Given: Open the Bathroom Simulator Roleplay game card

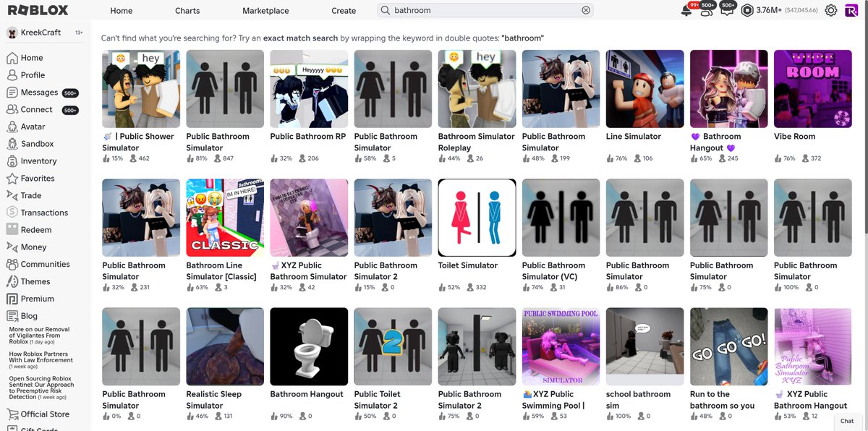Looking at the screenshot, I should 477,106.
